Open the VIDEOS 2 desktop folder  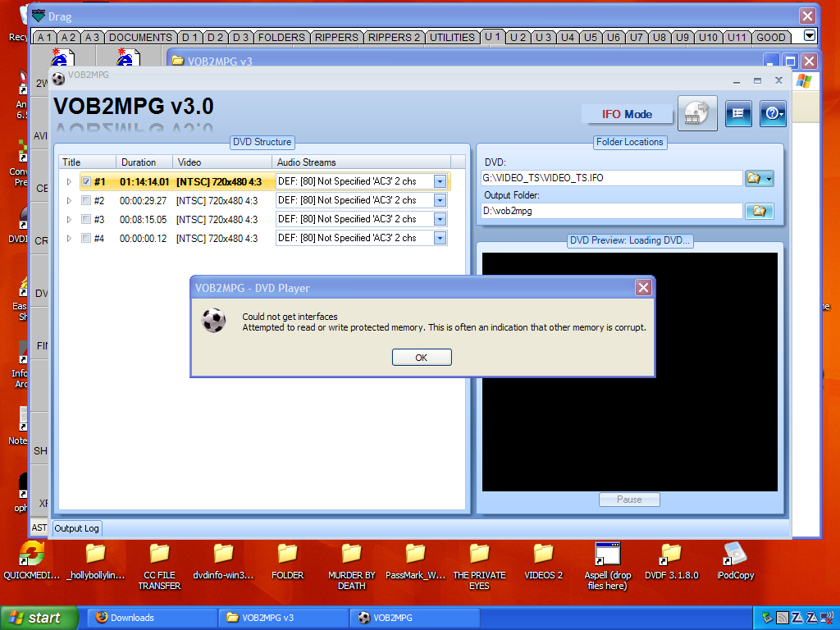tap(543, 563)
